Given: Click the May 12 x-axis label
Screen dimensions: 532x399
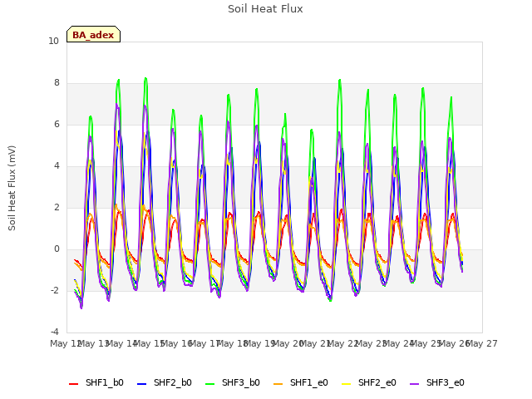Looking at the screenshot, I should (x=65, y=343).
